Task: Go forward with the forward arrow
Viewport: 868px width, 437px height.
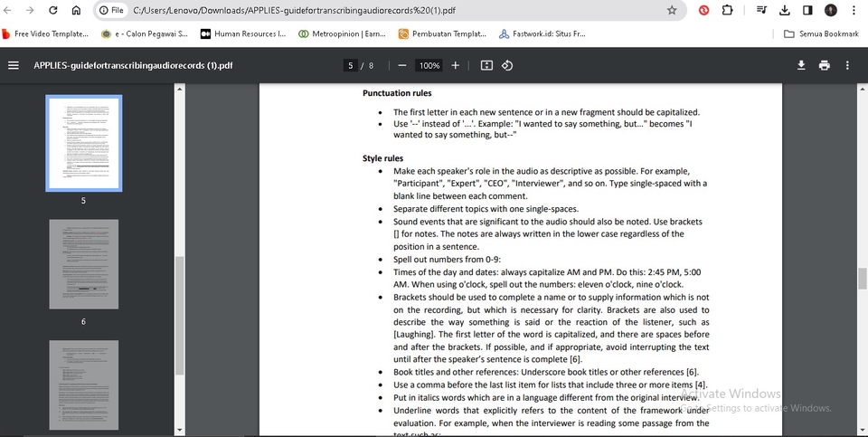Action: (x=30, y=10)
